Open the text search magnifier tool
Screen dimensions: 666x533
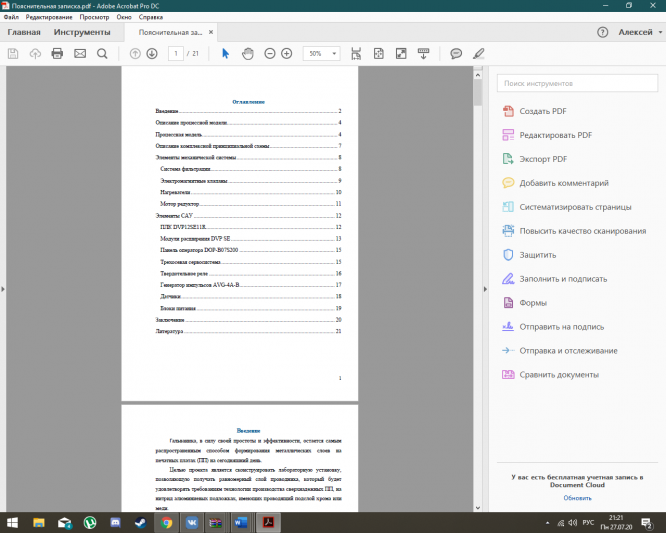click(102, 53)
